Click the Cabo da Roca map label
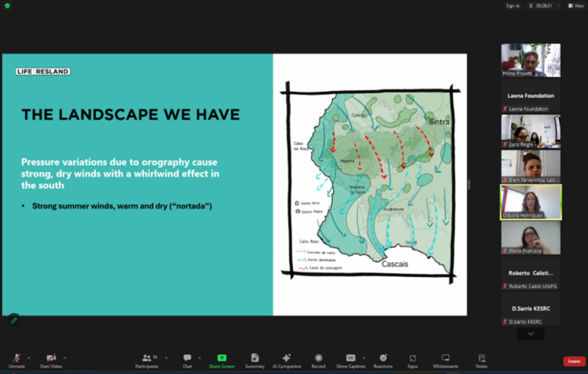Image resolution: width=588 pixels, height=374 pixels. click(301, 146)
